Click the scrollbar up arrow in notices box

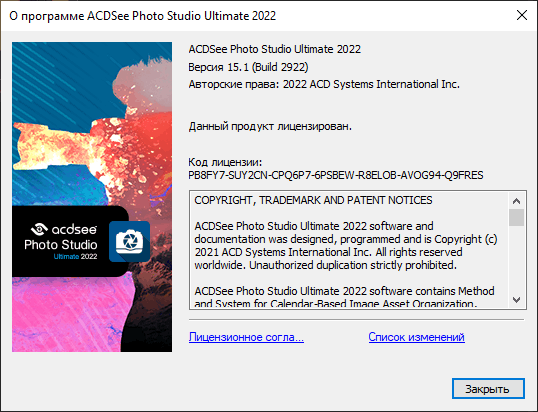[516, 201]
